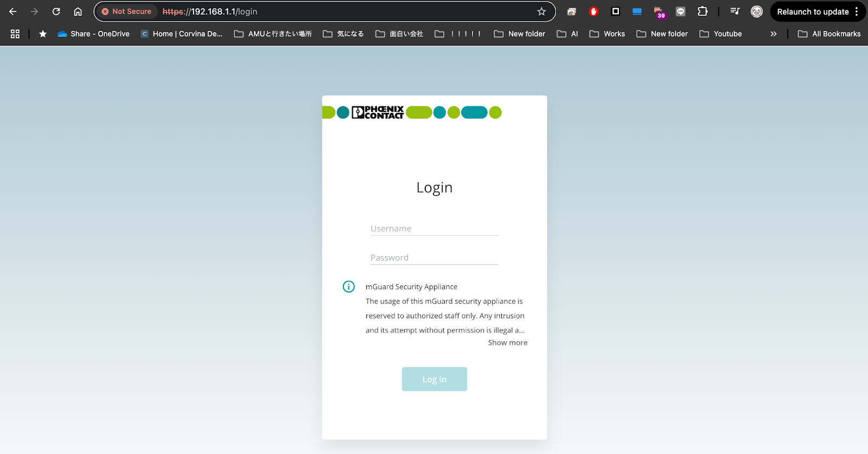This screenshot has width=868, height=454.
Task: Open the speech bubble extension icon
Action: (681, 11)
